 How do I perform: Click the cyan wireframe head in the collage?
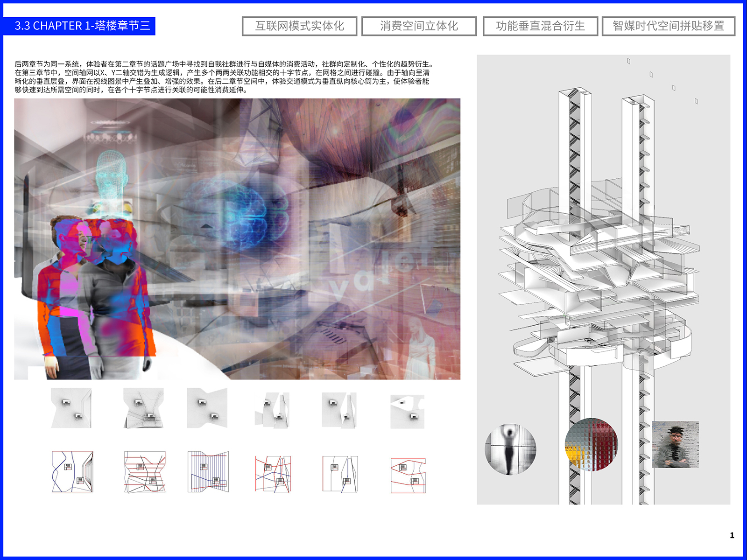[112, 174]
